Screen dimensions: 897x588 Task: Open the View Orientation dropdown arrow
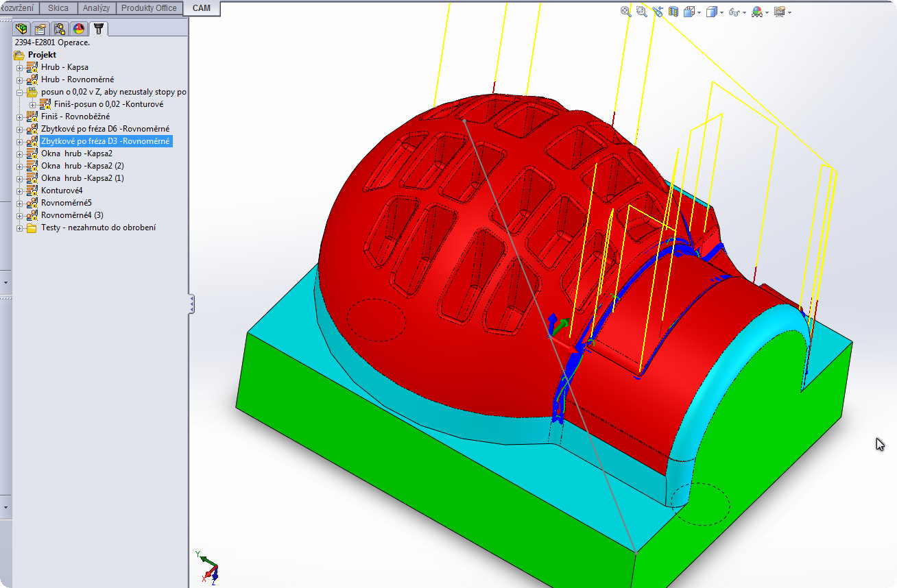pos(698,12)
